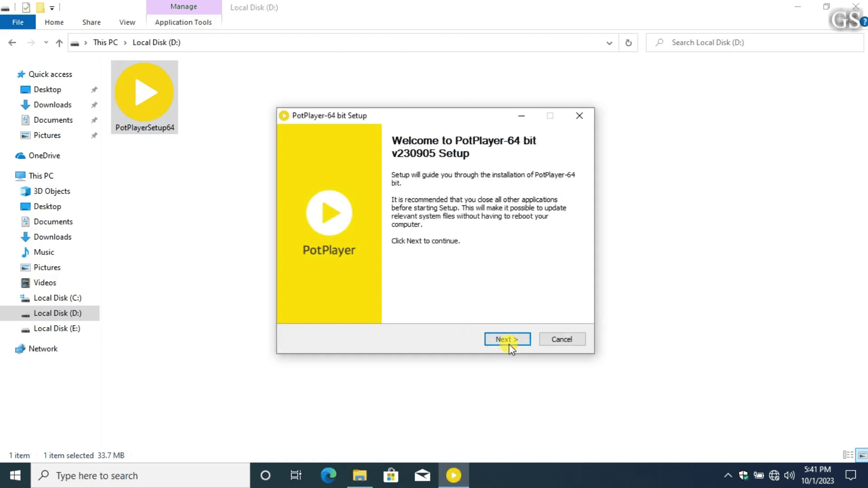
Task: Open Documents under Quick access
Action: (53, 120)
